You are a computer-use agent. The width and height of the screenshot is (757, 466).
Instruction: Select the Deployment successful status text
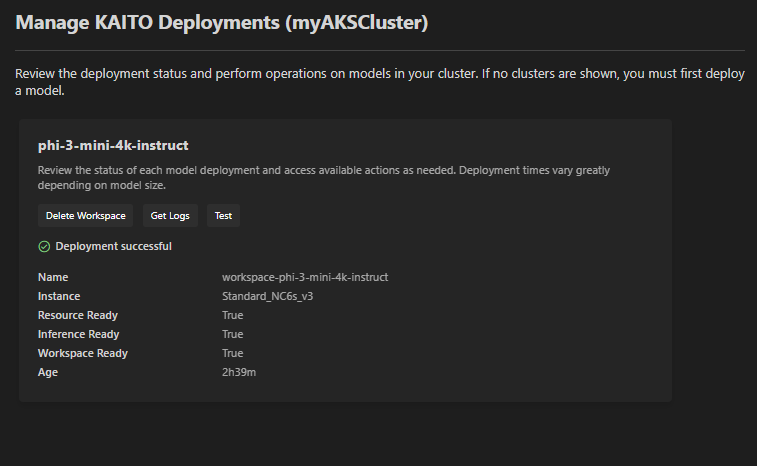(113, 246)
